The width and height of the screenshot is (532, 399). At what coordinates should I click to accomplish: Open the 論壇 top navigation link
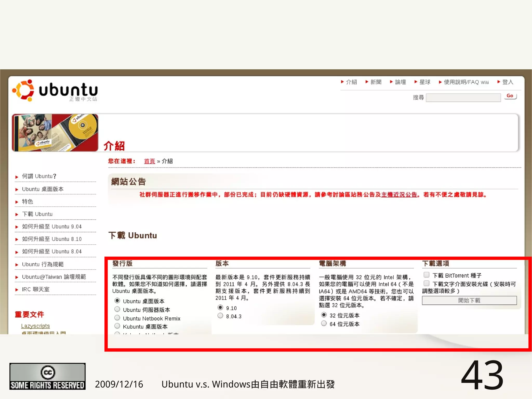point(400,82)
